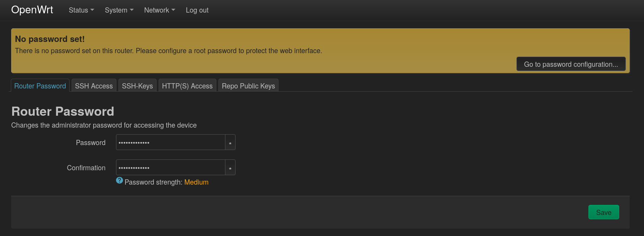Click the blue question mark help icon

(x=120, y=180)
